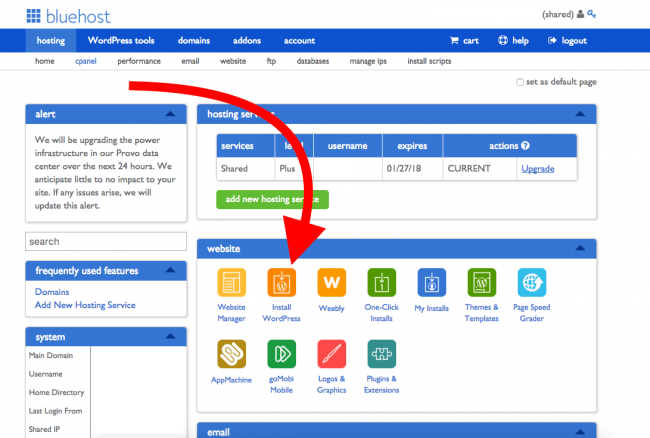Click the add new hosting service button
Viewport: 650px width, 438px height.
point(272,199)
